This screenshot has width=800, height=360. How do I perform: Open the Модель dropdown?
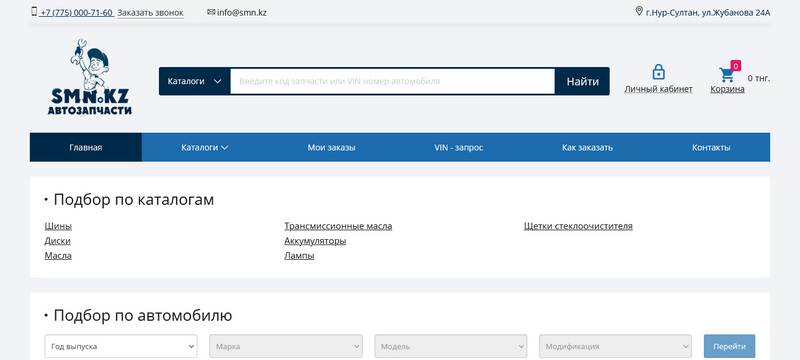pyautogui.click(x=451, y=346)
